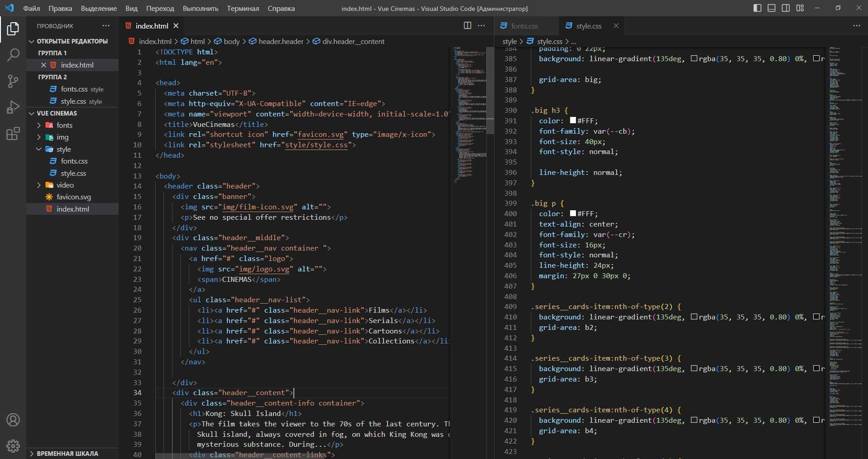Click the favicon.svg file icon
This screenshot has height=459, width=868.
[49, 197]
